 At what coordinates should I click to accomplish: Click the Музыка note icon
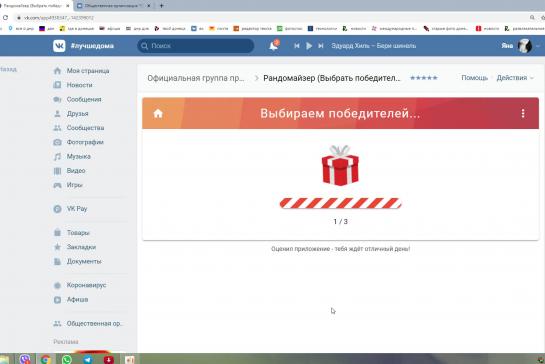[57, 156]
